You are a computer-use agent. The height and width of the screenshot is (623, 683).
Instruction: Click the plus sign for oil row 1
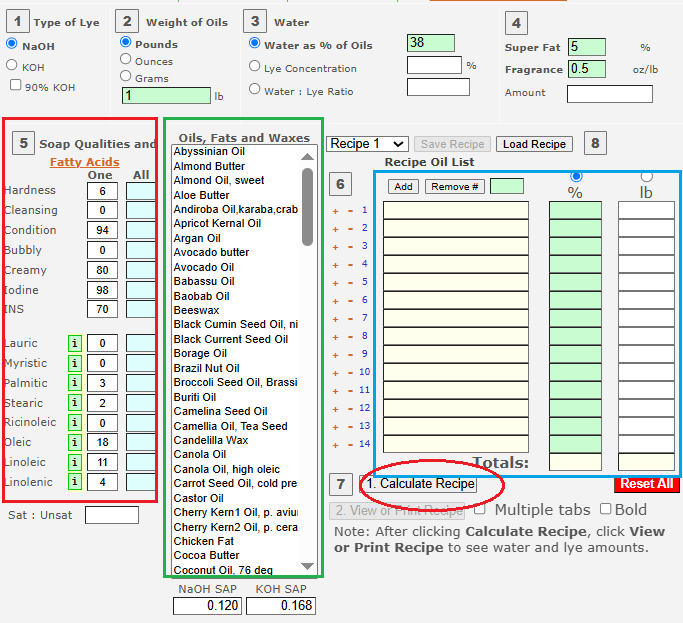click(337, 210)
